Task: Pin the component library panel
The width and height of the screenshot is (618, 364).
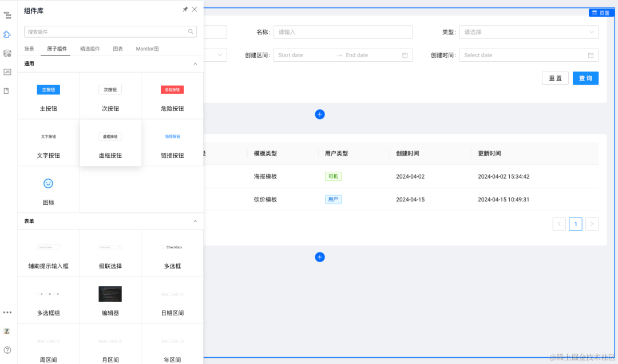Action: [185, 10]
